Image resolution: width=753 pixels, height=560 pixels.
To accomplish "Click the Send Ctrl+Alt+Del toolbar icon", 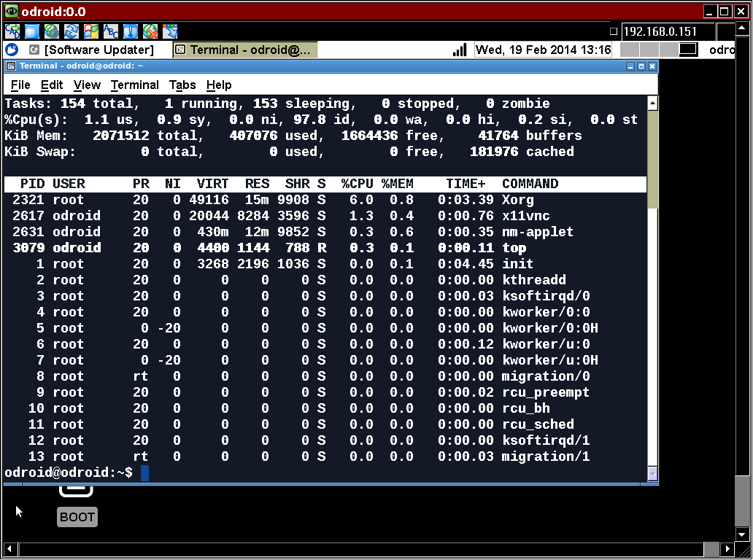I will (12, 31).
